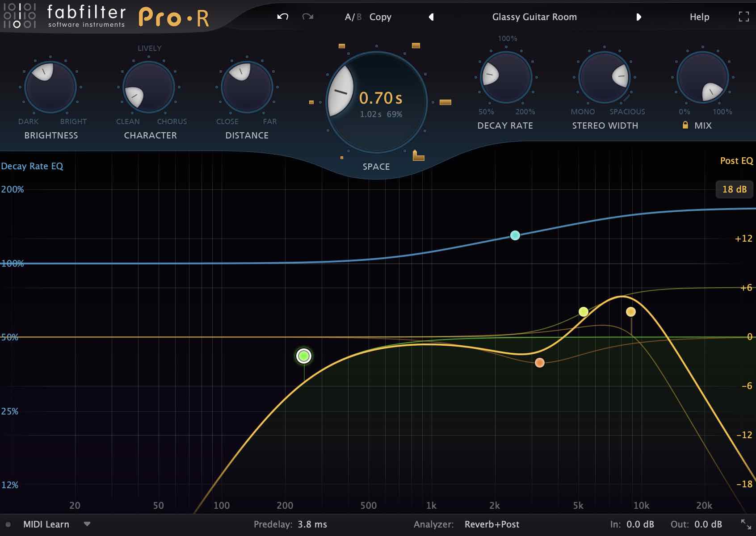Select the small room-shape icon at top left of Space
Image resolution: width=756 pixels, height=536 pixels.
pos(342,46)
